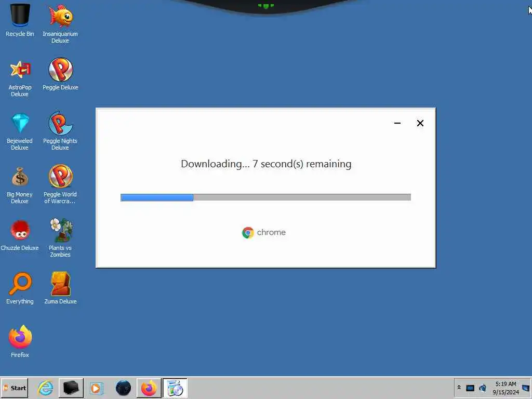
Task: Click the 'Downloading... 7 second(s) remaining' text
Action: pos(266,164)
